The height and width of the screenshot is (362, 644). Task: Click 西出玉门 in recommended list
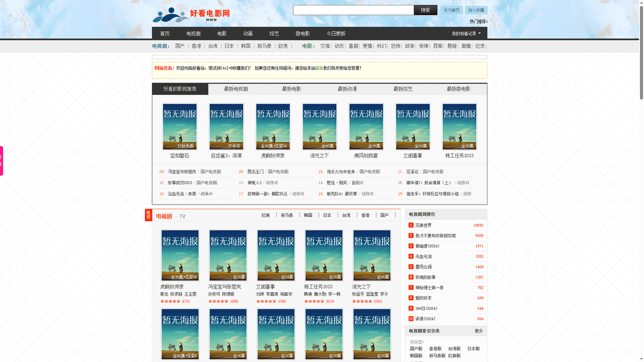click(x=255, y=172)
